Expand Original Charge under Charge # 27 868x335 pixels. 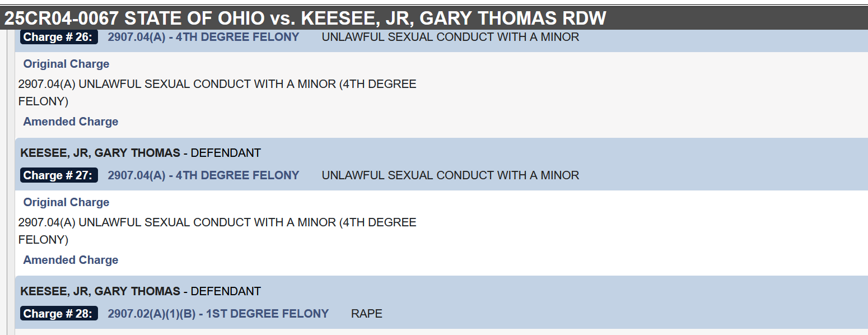(66, 202)
